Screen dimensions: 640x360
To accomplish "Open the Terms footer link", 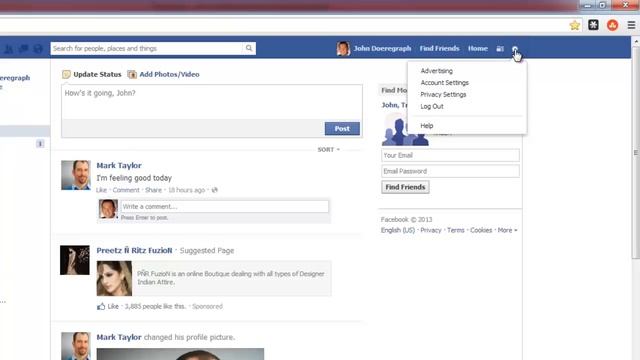I will point(456,230).
